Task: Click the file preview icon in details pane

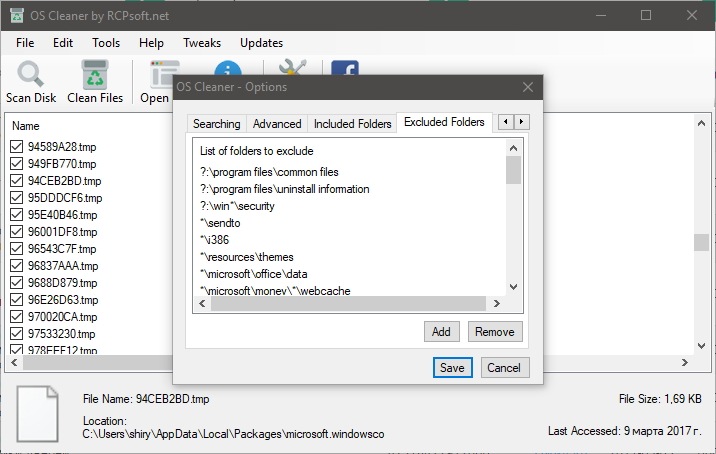Action: click(x=37, y=414)
